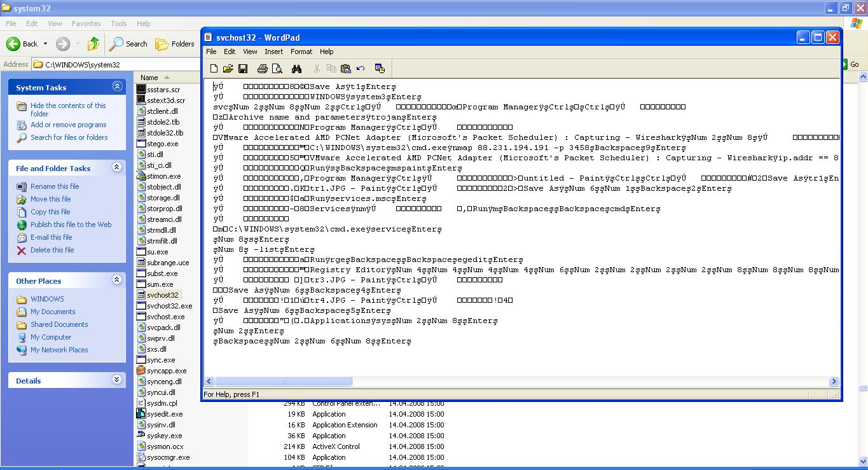
Task: Collapse File and Folder Tasks panel
Action: (117, 167)
